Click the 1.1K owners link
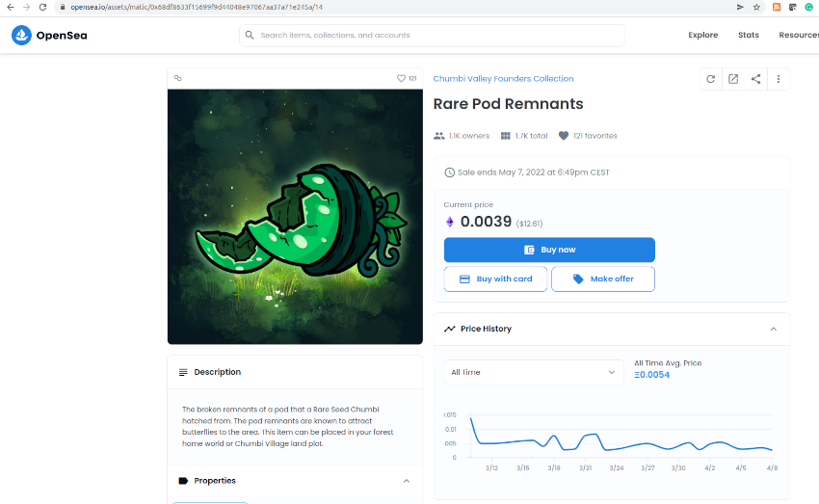 coord(468,136)
